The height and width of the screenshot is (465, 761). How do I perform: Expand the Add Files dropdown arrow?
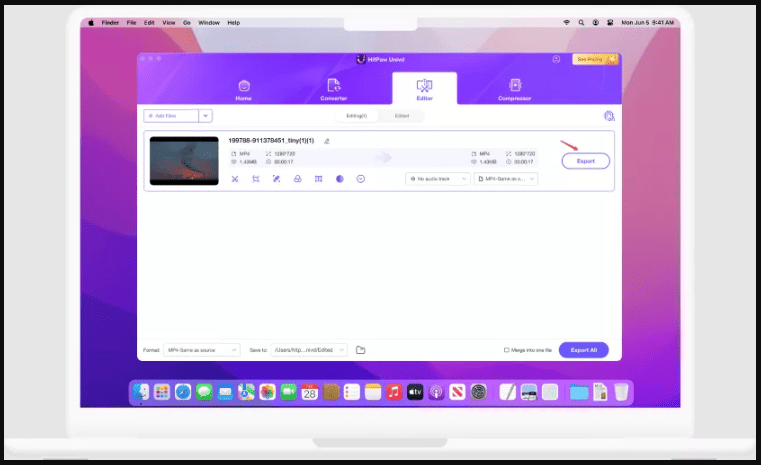point(206,116)
